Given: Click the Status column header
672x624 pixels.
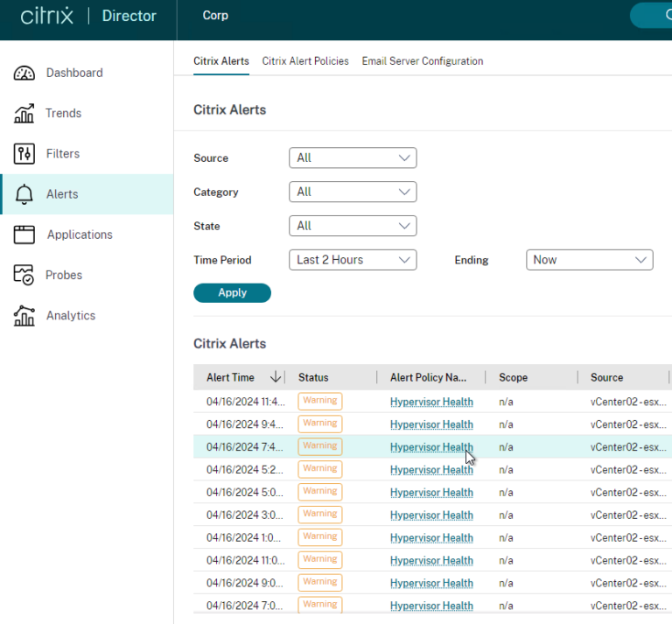Looking at the screenshot, I should pos(313,377).
